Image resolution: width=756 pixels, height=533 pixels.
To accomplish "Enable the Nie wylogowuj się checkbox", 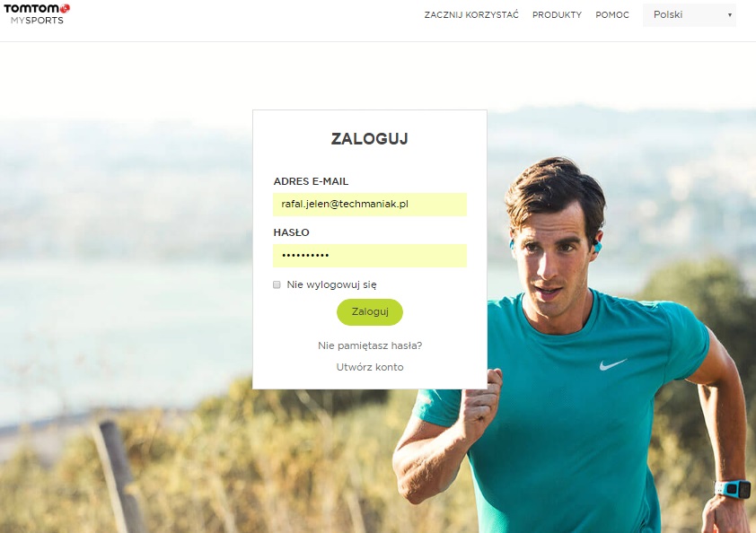I will (x=277, y=284).
